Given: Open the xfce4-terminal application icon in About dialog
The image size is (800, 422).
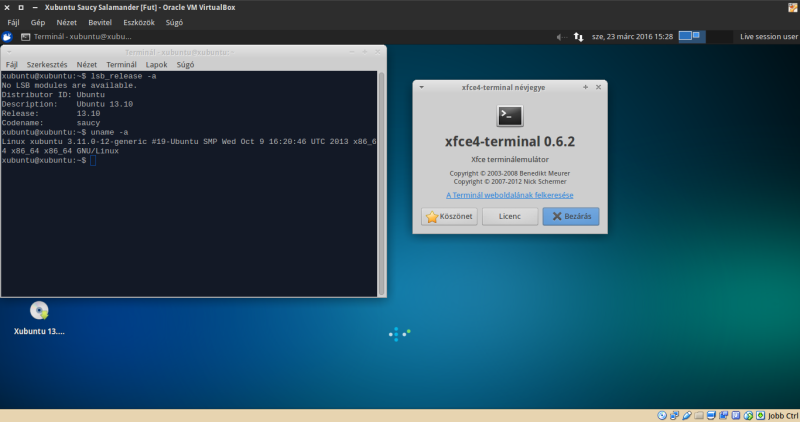Looking at the screenshot, I should coord(510,116).
